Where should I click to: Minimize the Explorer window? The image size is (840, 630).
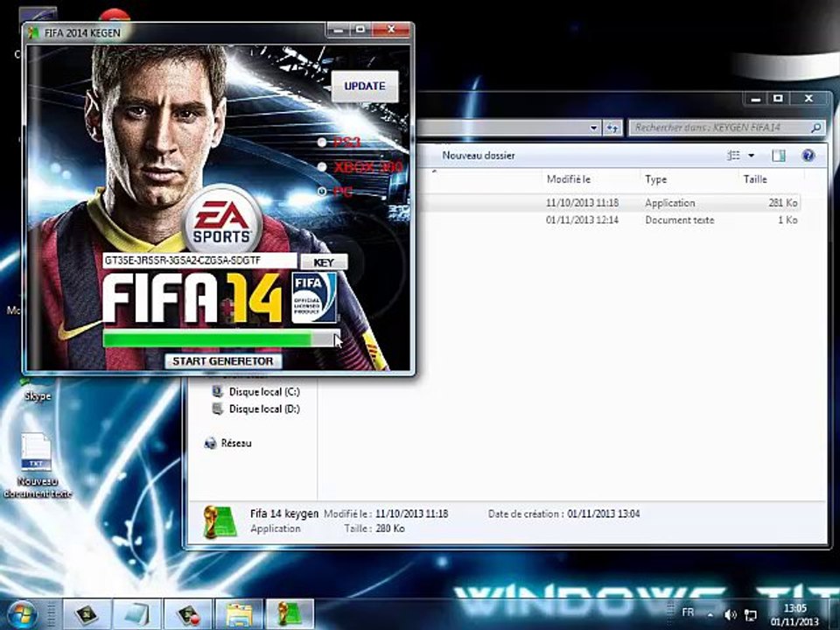click(x=756, y=99)
